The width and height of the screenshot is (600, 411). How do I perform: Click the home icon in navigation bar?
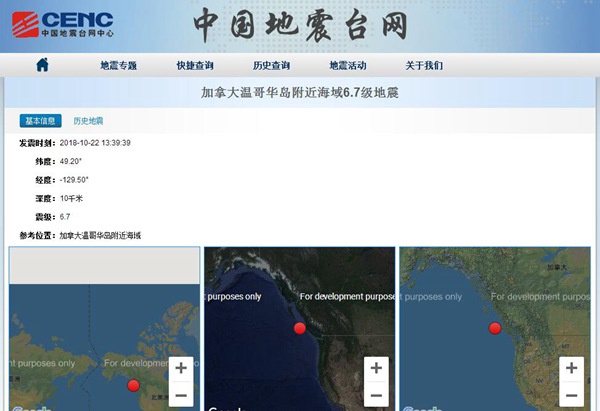tap(42, 65)
